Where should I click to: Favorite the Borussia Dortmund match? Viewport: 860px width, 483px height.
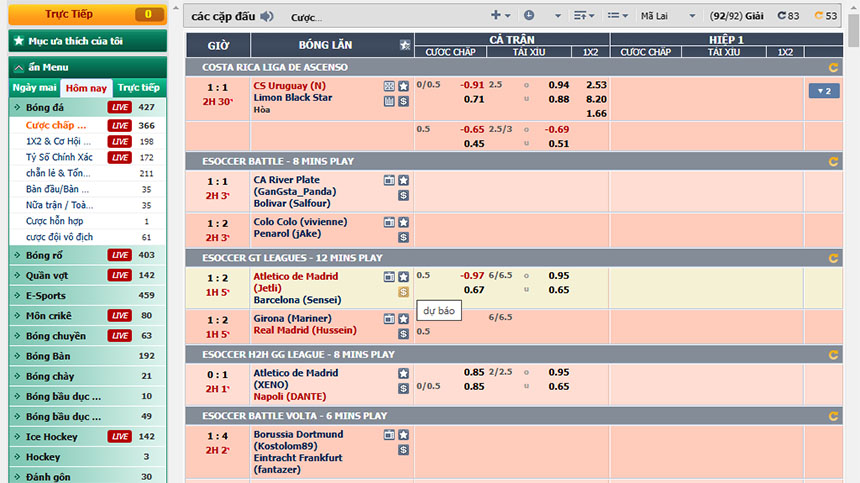click(x=404, y=435)
